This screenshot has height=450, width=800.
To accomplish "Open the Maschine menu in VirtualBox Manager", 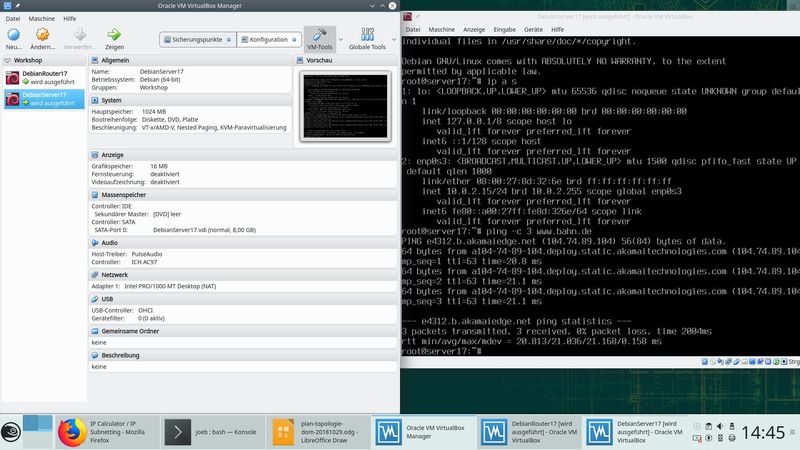I will pyautogui.click(x=41, y=18).
